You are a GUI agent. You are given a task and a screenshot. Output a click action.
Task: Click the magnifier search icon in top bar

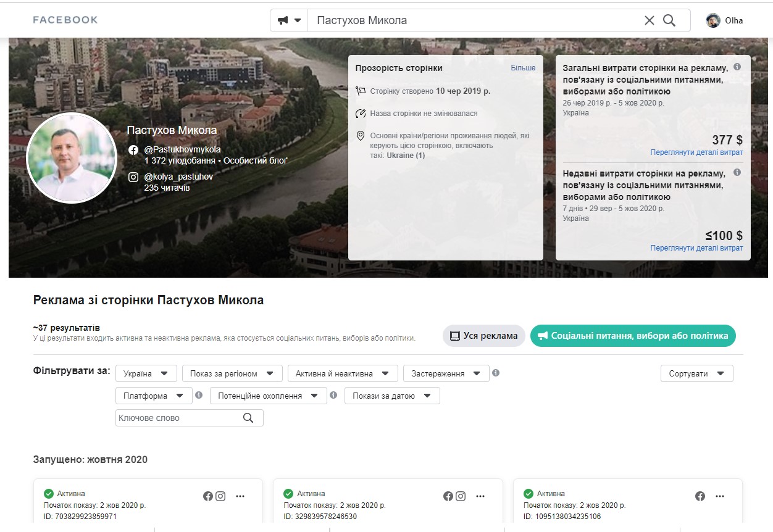pos(669,20)
